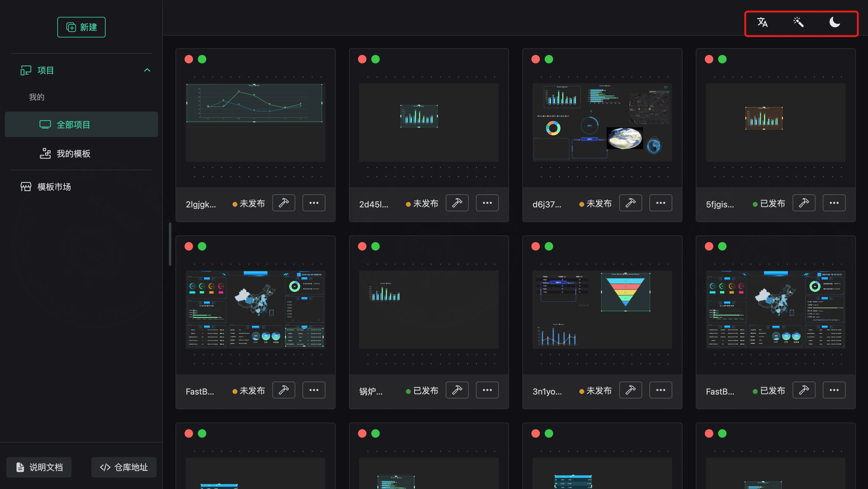Click the project list vertical scrollbar

click(170, 244)
